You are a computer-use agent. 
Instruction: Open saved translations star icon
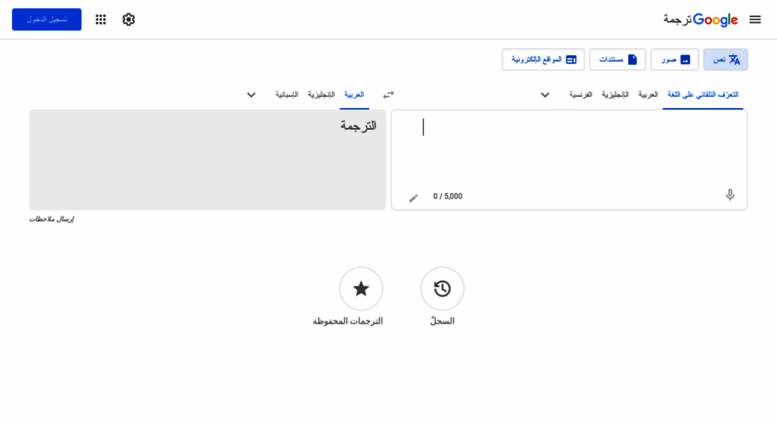(361, 289)
